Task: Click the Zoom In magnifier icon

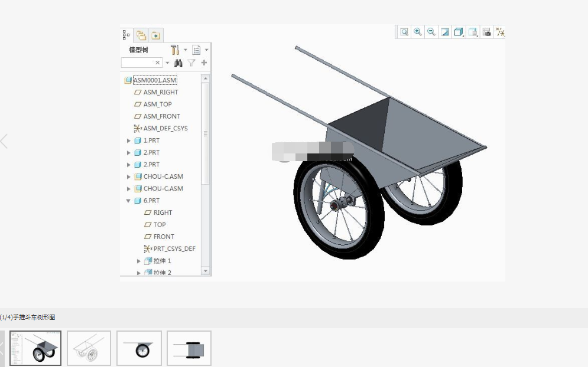Action: 417,32
